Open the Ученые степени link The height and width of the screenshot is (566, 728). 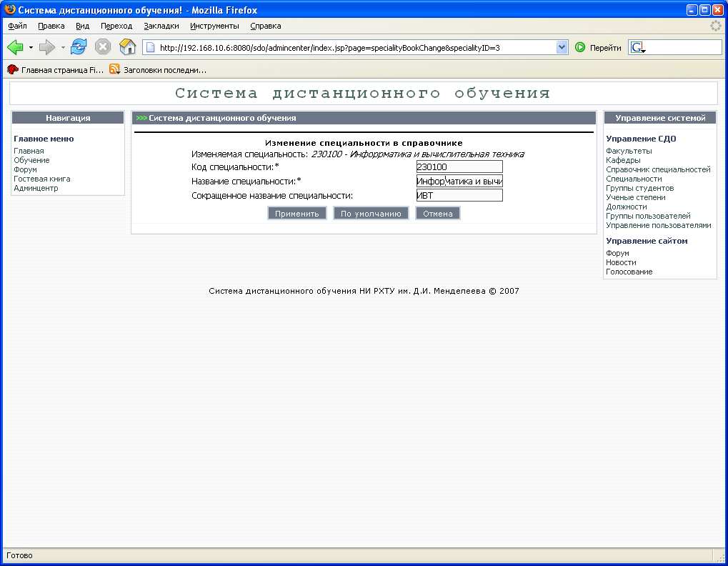[x=636, y=197]
